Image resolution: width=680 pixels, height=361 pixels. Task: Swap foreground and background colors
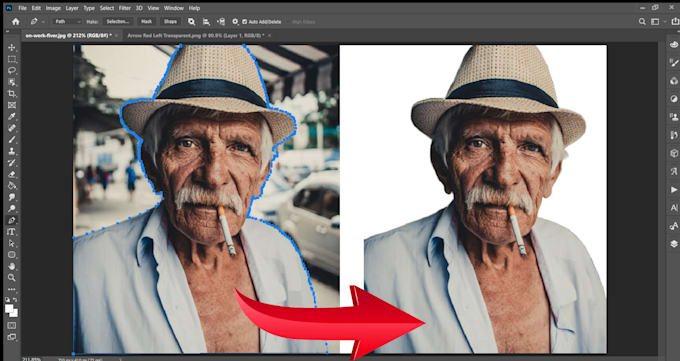16,300
